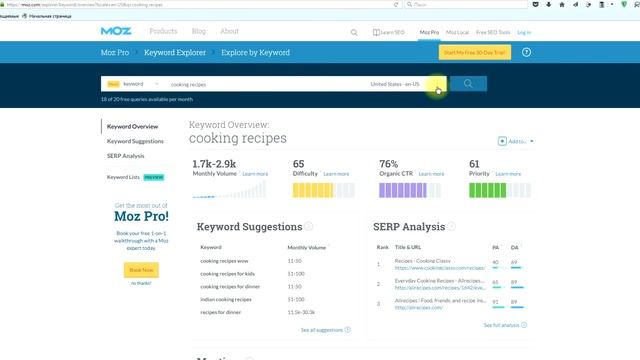Open Keyword Lists in sidebar
The height and width of the screenshot is (360, 640).
pos(123,177)
